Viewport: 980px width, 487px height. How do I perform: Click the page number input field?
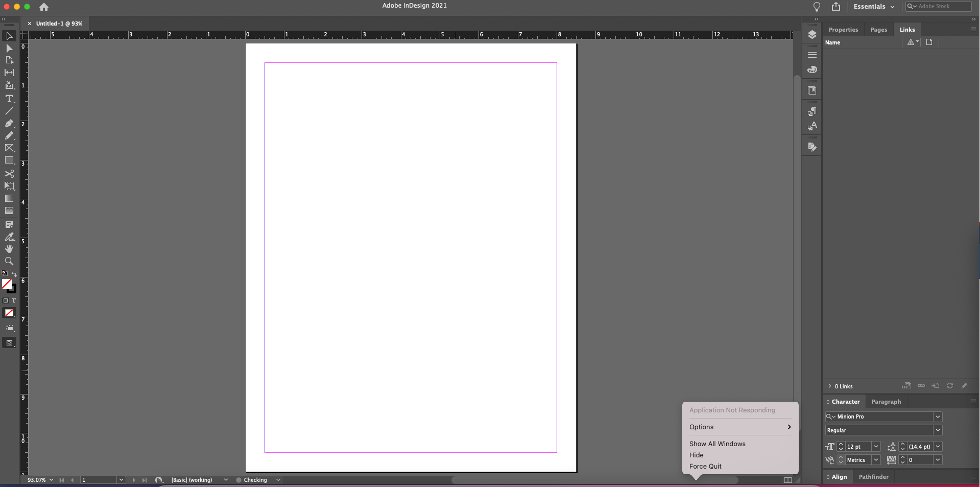click(x=100, y=479)
